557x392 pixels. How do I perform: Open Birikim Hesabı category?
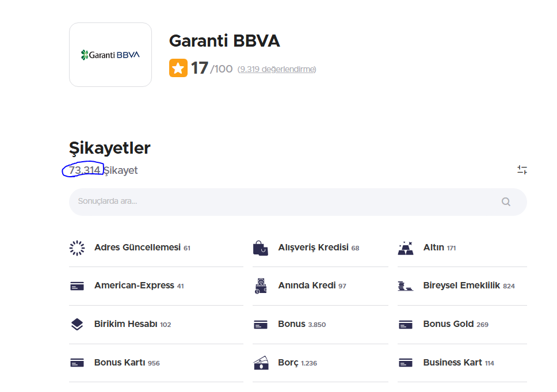pos(126,324)
